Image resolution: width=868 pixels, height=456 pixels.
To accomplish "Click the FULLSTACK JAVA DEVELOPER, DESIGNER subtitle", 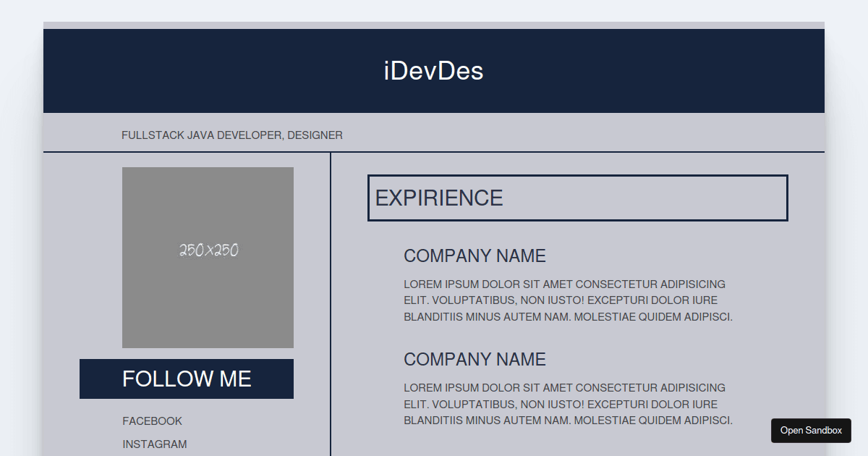I will pos(232,135).
